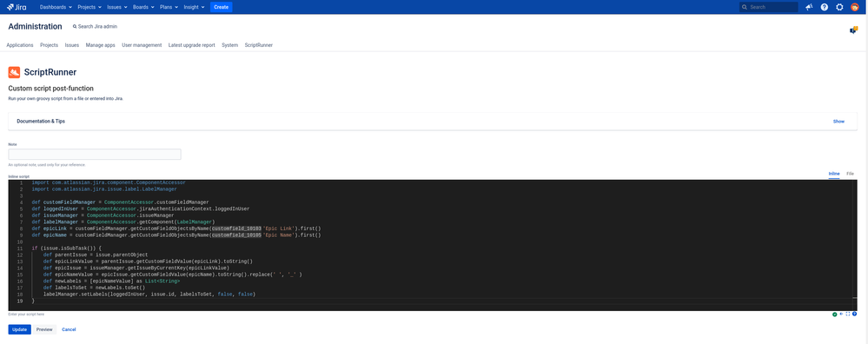Viewport: 868px width, 344px height.
Task: Open the administration gear menu
Action: click(x=839, y=7)
